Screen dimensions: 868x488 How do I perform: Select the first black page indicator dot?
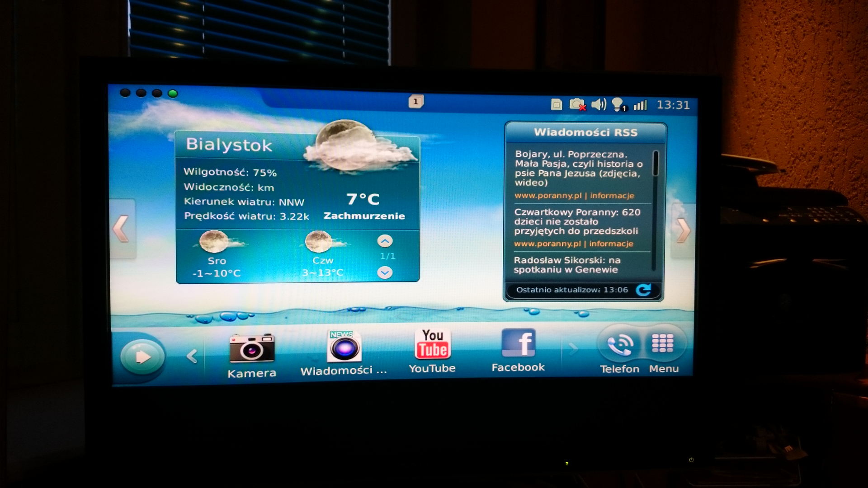125,93
